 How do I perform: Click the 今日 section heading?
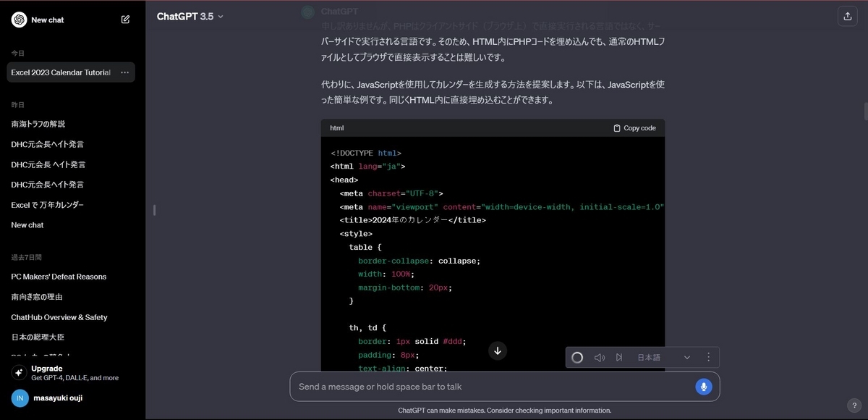coord(18,54)
